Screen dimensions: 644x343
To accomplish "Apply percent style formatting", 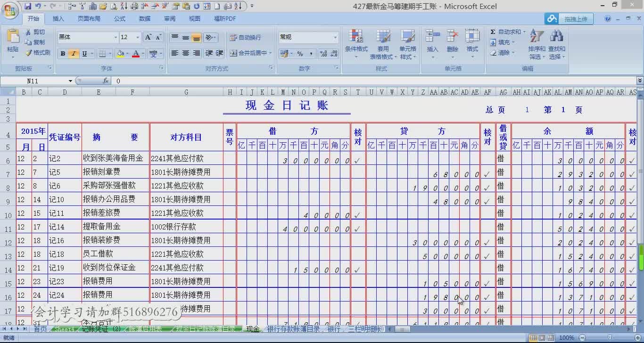I will point(300,54).
